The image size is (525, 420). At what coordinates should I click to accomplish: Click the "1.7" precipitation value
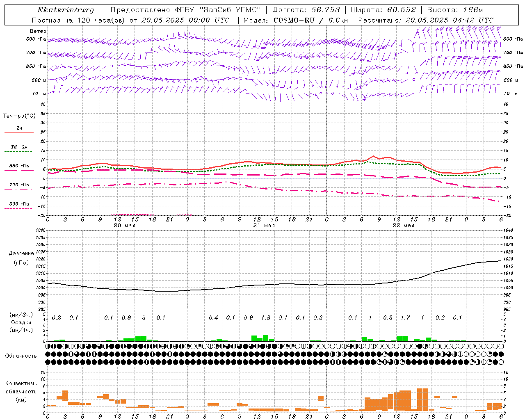[405, 317]
